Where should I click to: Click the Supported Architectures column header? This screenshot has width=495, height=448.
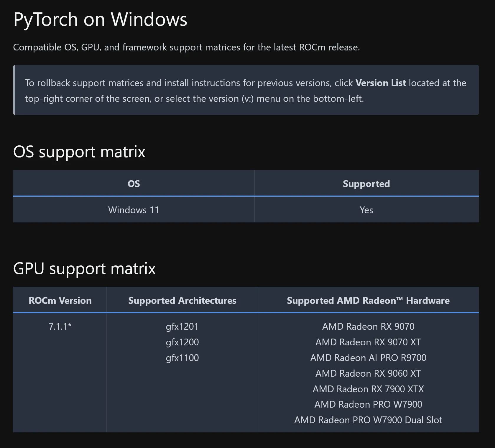pyautogui.click(x=182, y=301)
